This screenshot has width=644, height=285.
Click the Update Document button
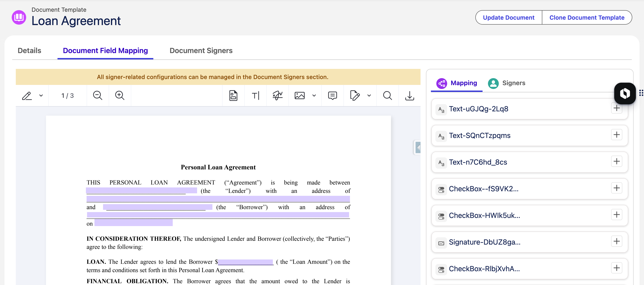click(x=508, y=18)
